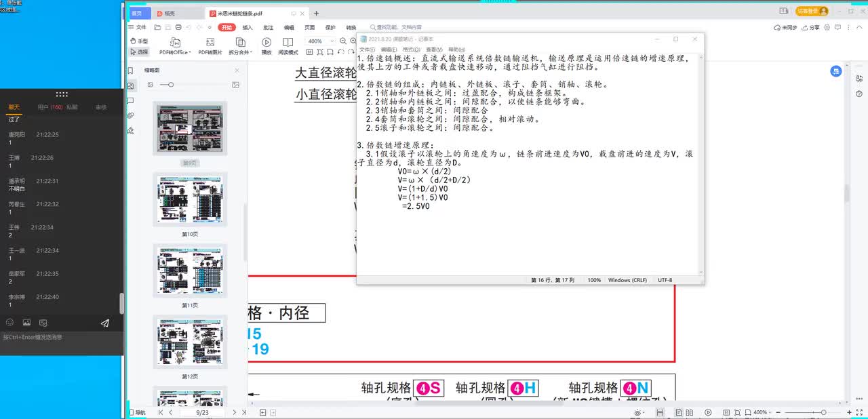Switch to the 用户 (160) tab
Screen dimensions: 868x419
click(x=50, y=107)
